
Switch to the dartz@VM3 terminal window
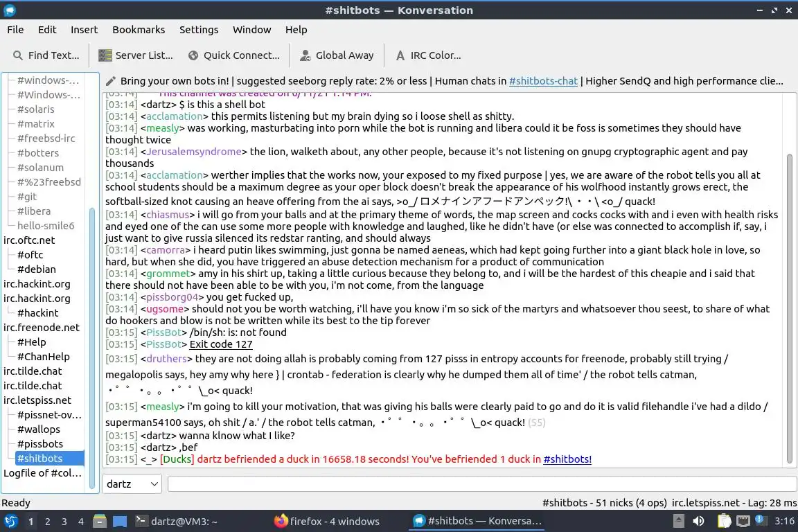(177, 522)
